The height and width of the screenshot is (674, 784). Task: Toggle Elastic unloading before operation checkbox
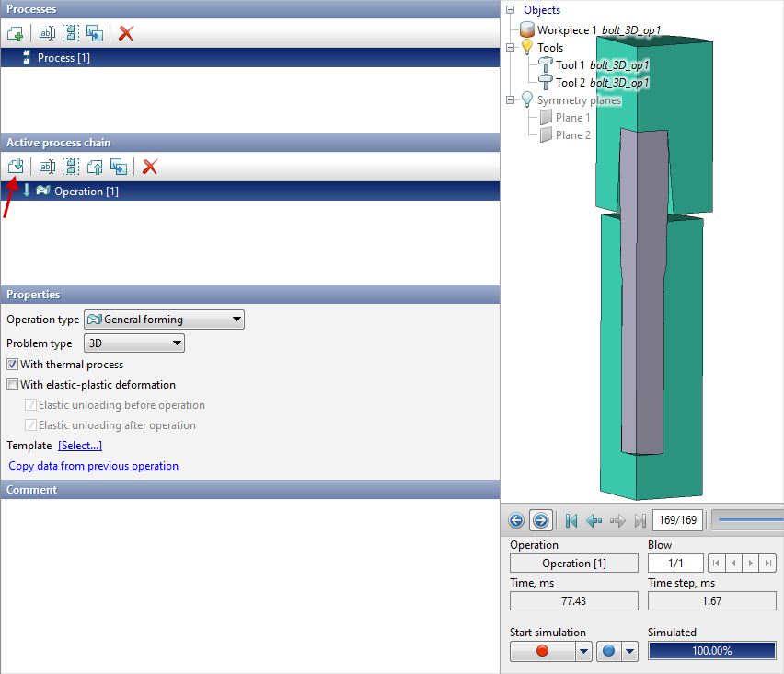(x=31, y=405)
